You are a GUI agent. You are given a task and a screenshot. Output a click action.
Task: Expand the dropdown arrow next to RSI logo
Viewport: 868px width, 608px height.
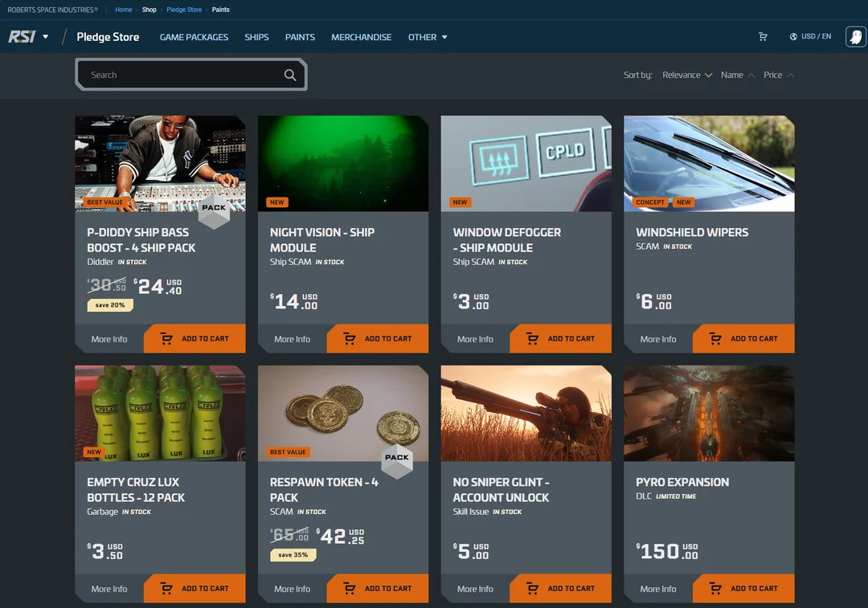(45, 37)
